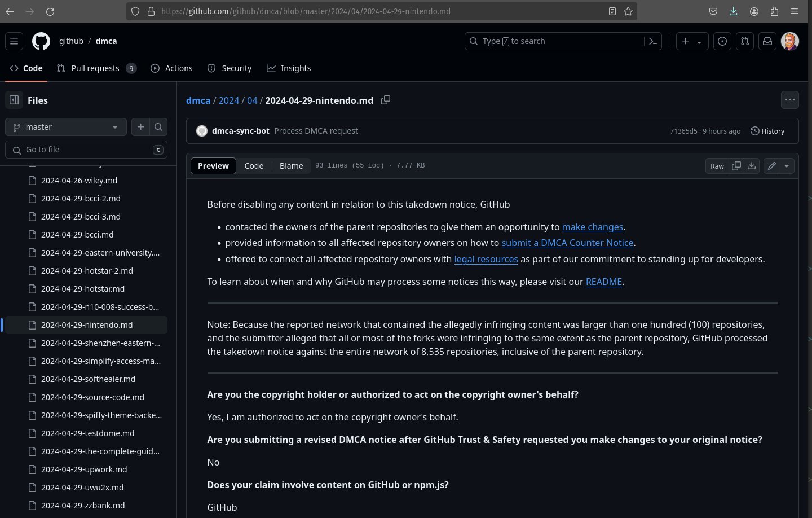Open the command palette icon
This screenshot has width=812, height=518.
[653, 41]
